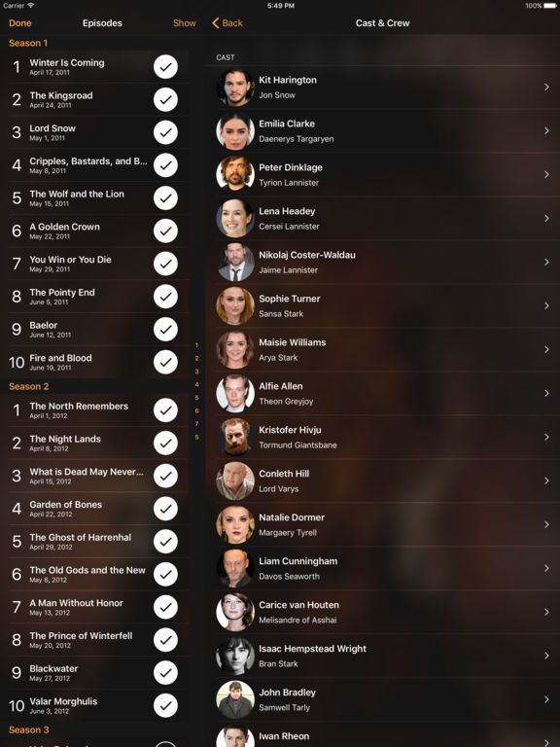Select the Season 1 section header

28,43
